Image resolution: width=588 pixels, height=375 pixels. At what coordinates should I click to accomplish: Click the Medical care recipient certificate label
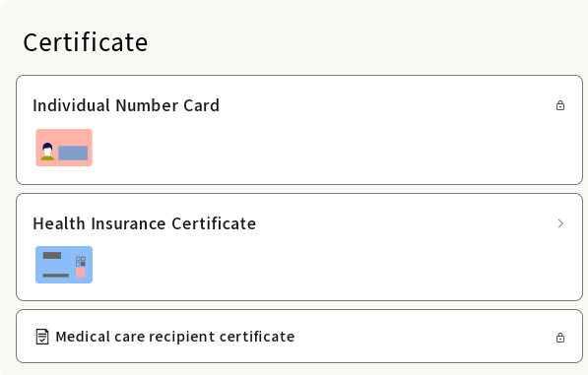[175, 337]
